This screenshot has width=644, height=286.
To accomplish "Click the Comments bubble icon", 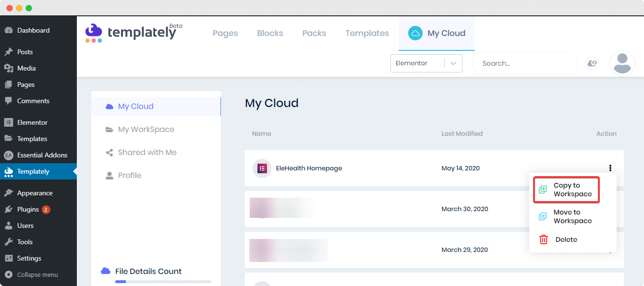I will pos(9,101).
